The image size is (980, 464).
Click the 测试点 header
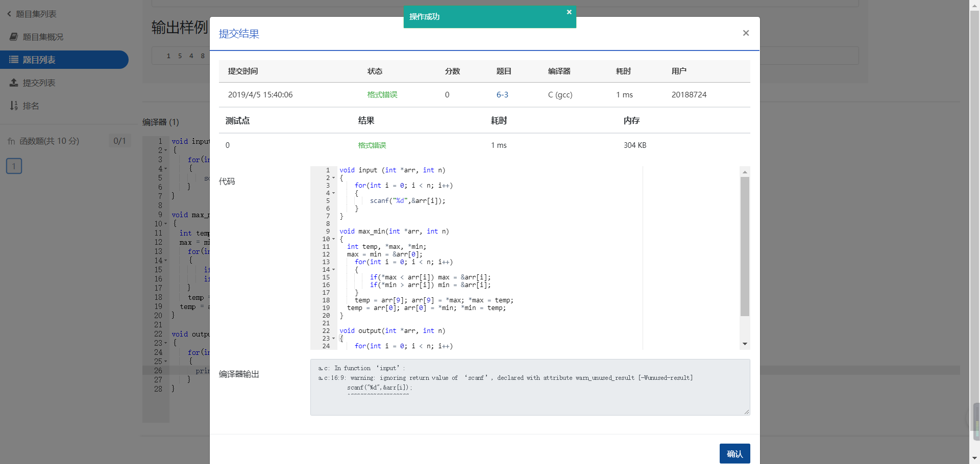click(237, 121)
